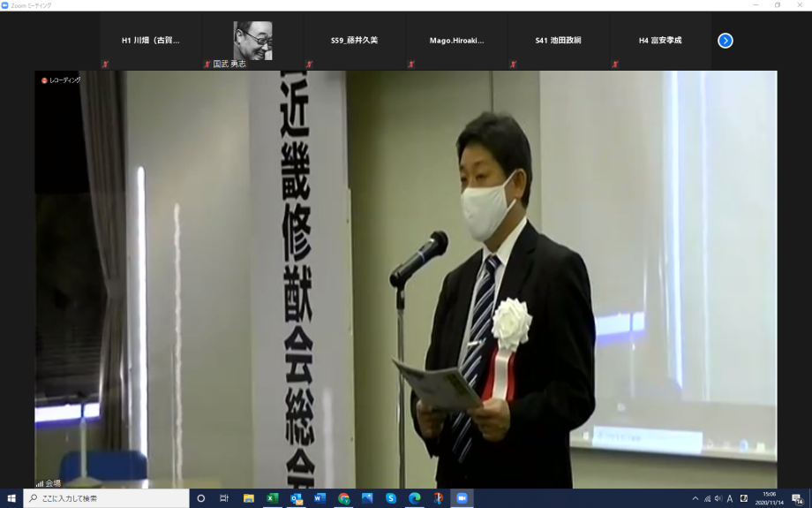Toggle the IME input mode 'A' indicator

(730, 498)
